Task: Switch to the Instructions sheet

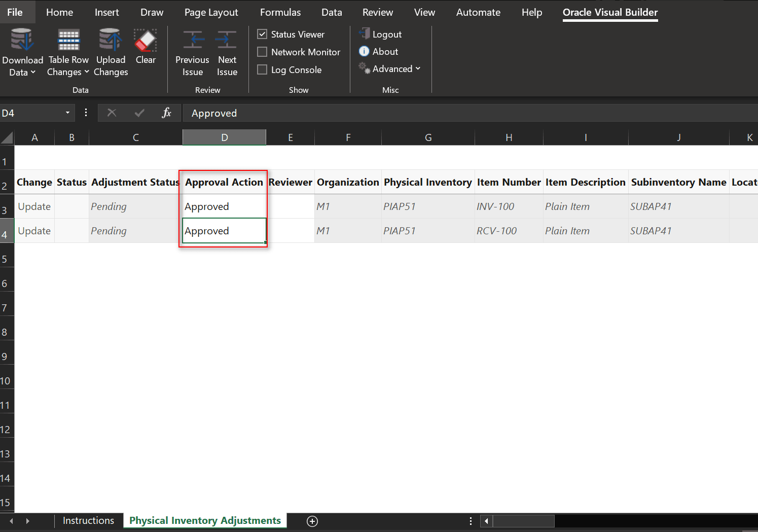Action: tap(88, 521)
